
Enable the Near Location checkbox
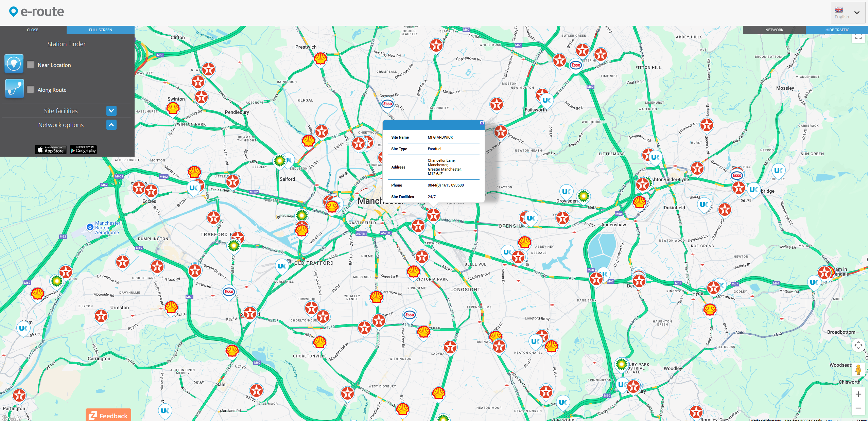tap(30, 65)
